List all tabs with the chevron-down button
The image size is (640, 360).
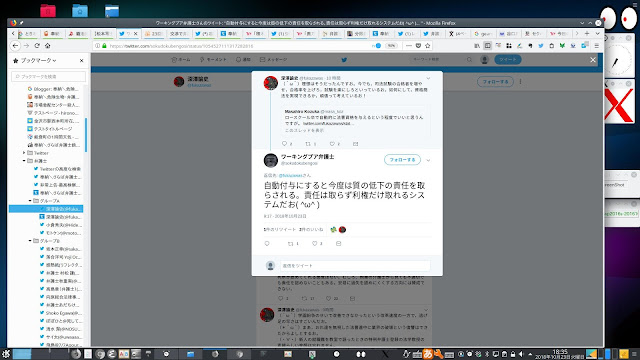point(597,33)
